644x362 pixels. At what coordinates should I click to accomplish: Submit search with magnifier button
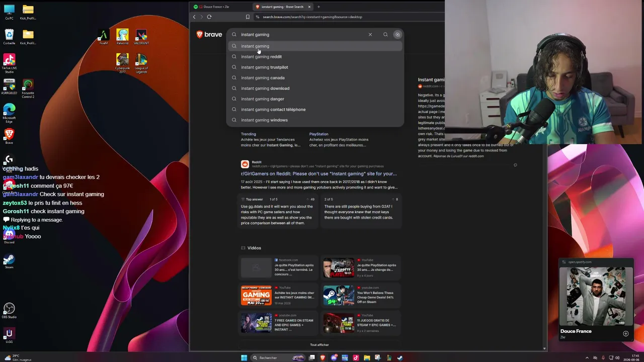point(385,35)
